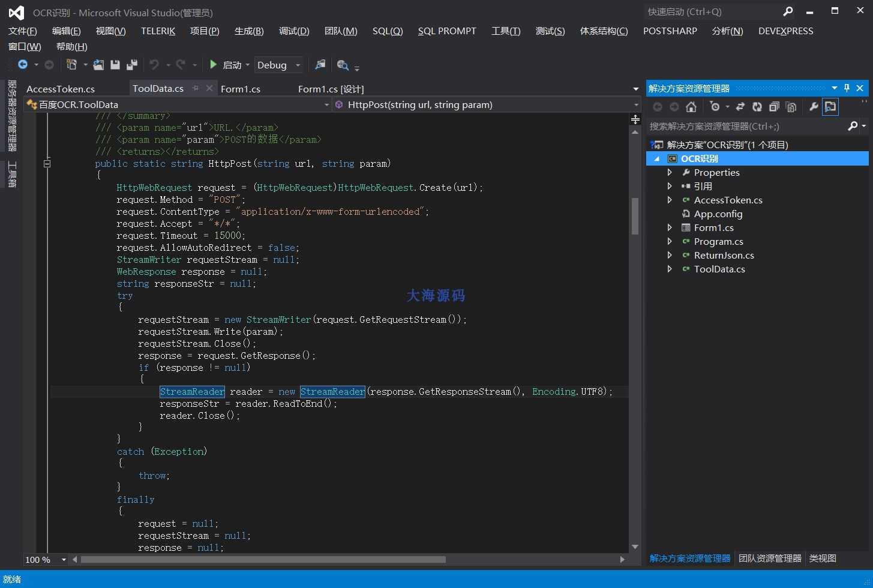Click the Pending Changes Filter clock icon

714,107
